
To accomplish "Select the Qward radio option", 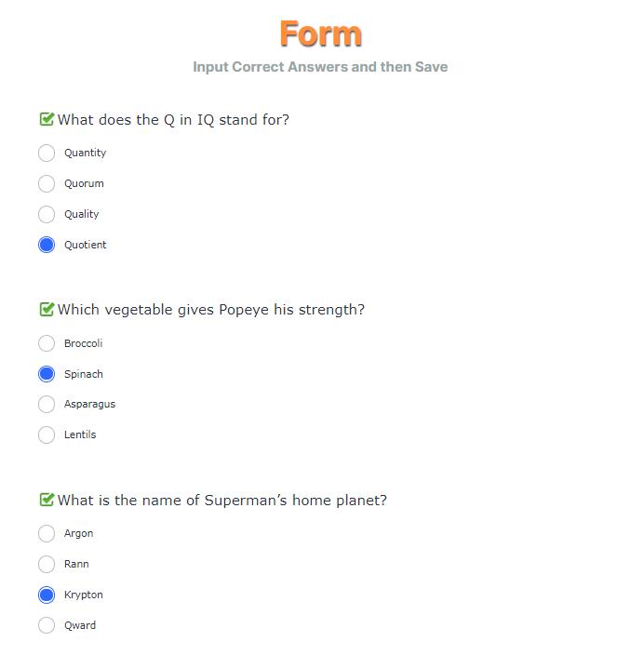I will tap(47, 625).
